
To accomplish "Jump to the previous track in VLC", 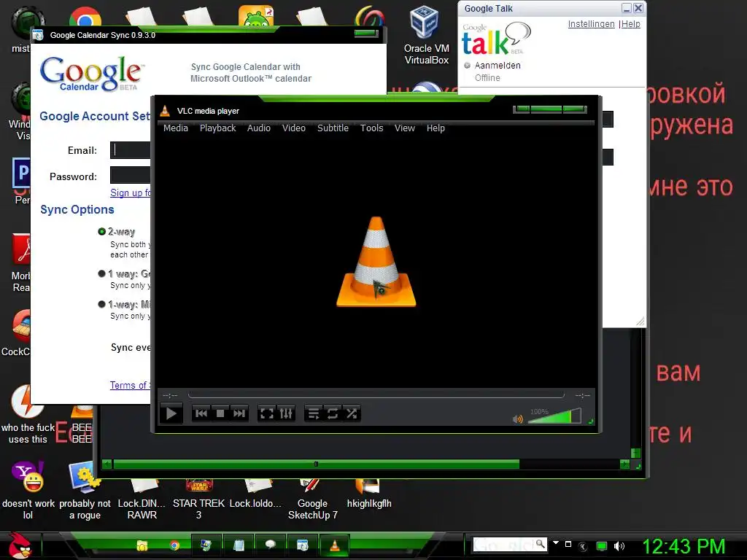I will (201, 413).
